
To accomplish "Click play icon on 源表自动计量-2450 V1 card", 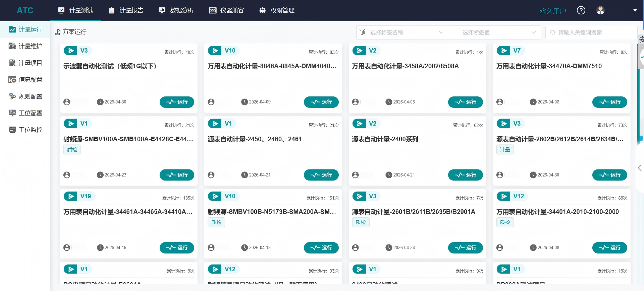I will click(x=215, y=124).
